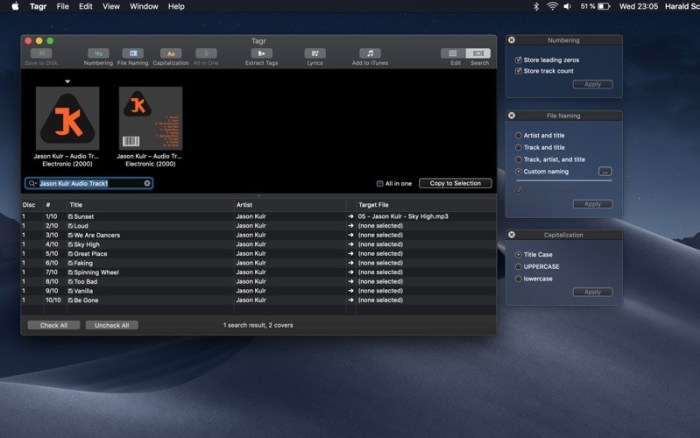
Task: Click the Bluetooth menu bar icon
Action: (x=536, y=6)
